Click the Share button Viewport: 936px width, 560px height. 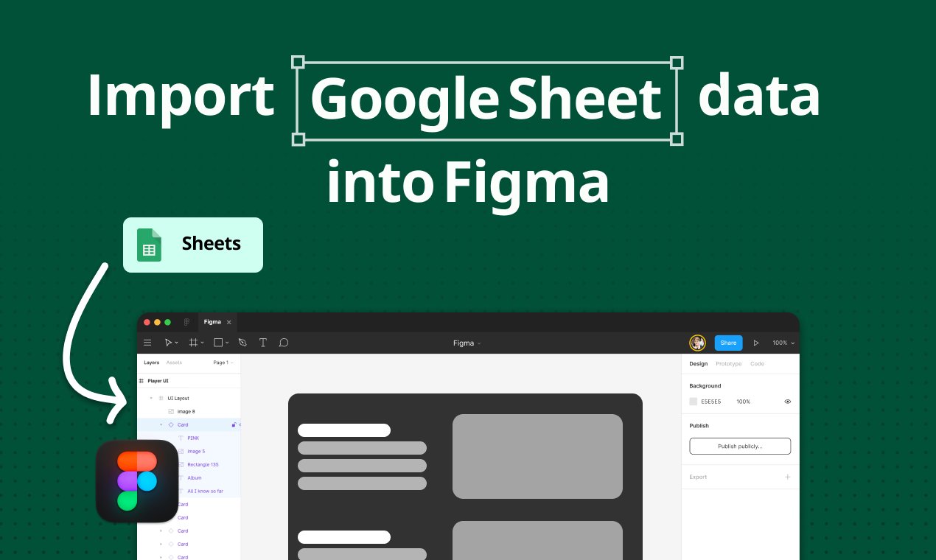(728, 343)
